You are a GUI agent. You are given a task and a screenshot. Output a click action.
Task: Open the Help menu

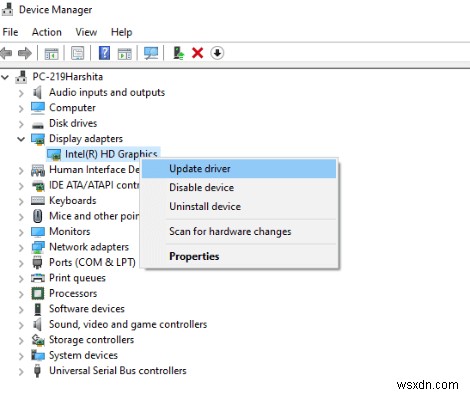(121, 32)
